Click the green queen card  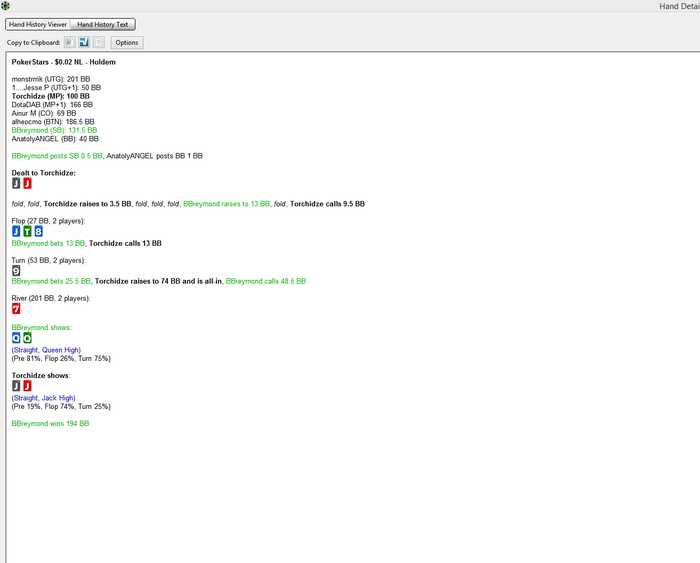27,338
